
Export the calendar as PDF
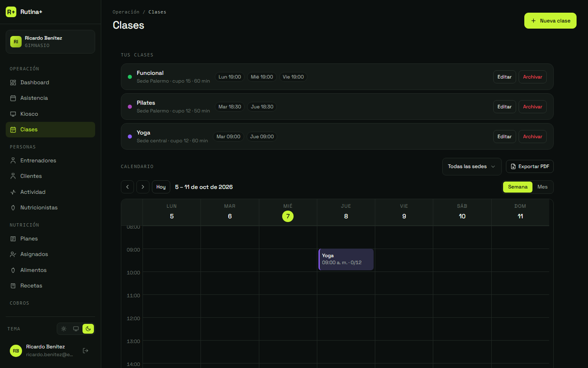(530, 166)
